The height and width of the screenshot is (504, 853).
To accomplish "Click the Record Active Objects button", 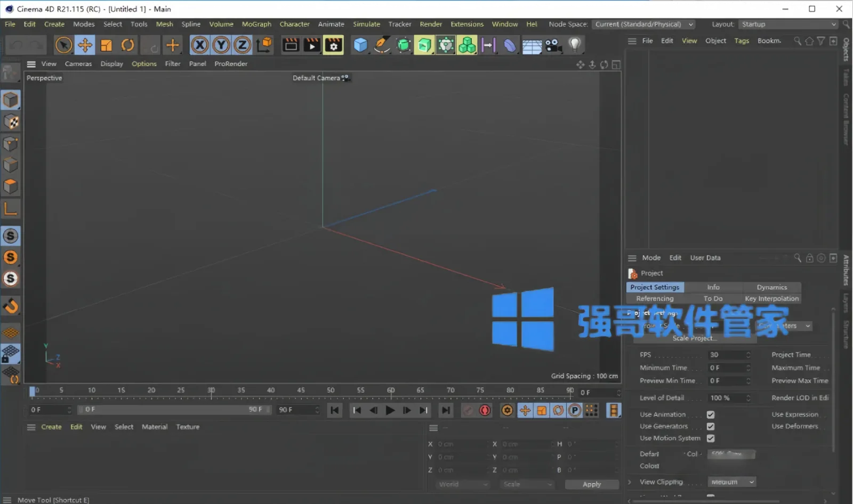I will 468,410.
